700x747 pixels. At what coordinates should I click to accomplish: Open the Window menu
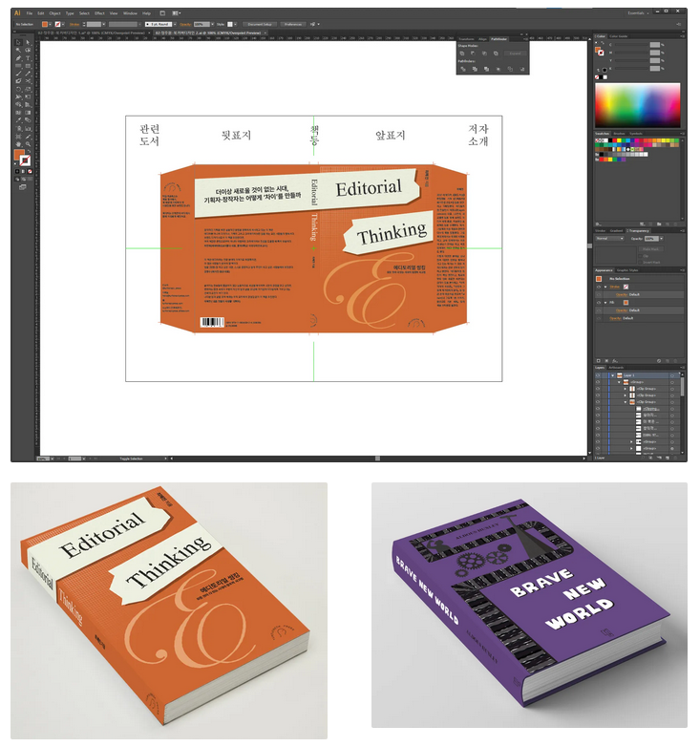[x=130, y=13]
